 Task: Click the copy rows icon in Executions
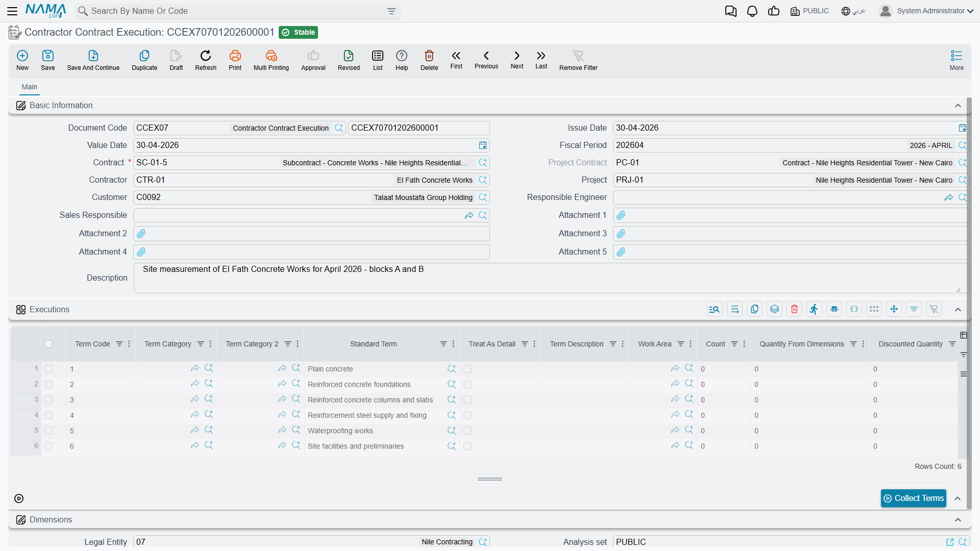tap(754, 309)
